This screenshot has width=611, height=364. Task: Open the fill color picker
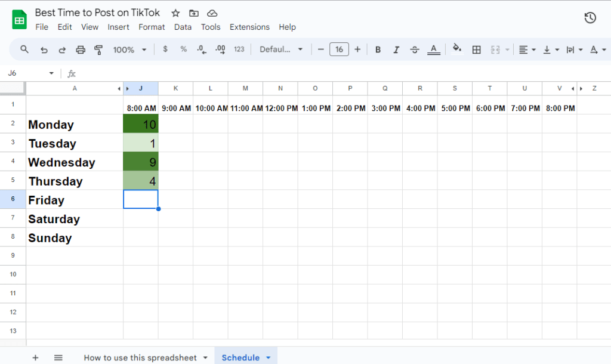pyautogui.click(x=456, y=50)
